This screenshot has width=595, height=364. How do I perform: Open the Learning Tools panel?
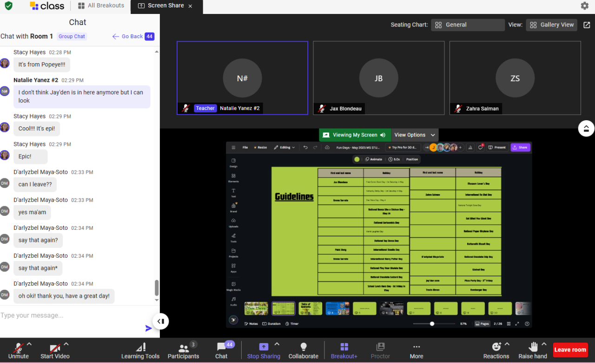point(140,351)
